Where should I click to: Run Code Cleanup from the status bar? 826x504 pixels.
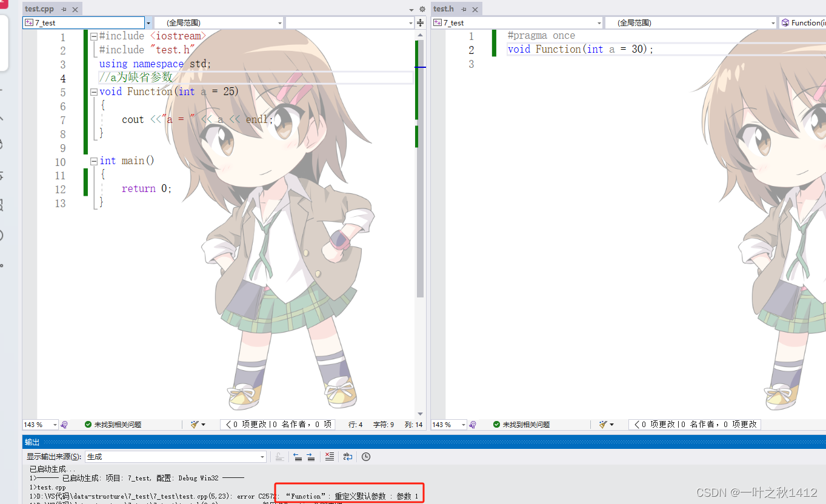click(x=195, y=425)
